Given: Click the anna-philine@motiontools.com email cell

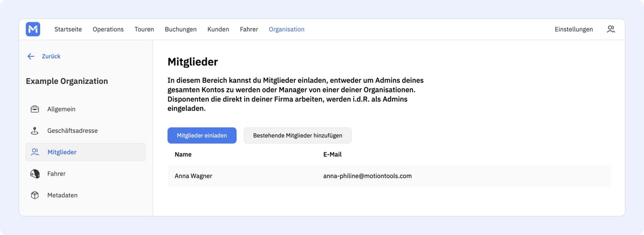Looking at the screenshot, I should click(367, 176).
